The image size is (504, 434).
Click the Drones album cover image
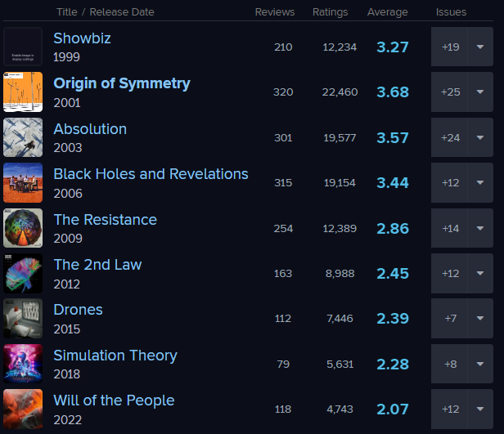(x=23, y=318)
